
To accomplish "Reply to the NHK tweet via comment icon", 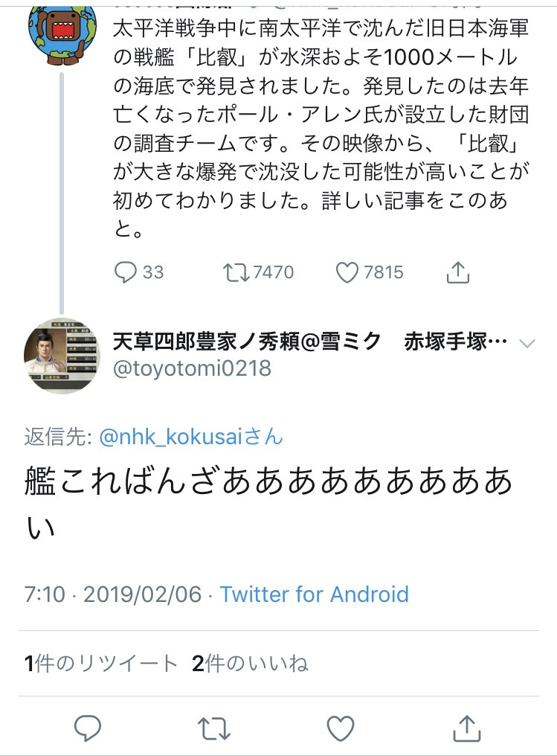I will point(124,272).
